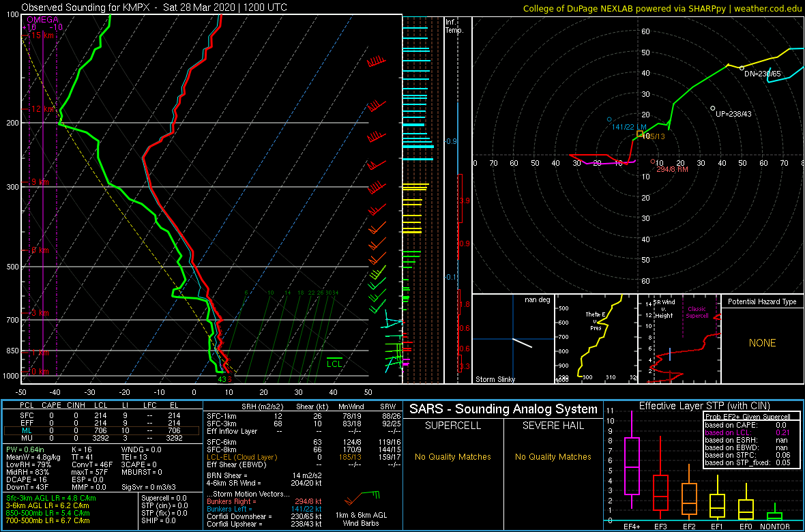Click the 'LCL-EL (Cloud Layer)' row label

click(241, 457)
